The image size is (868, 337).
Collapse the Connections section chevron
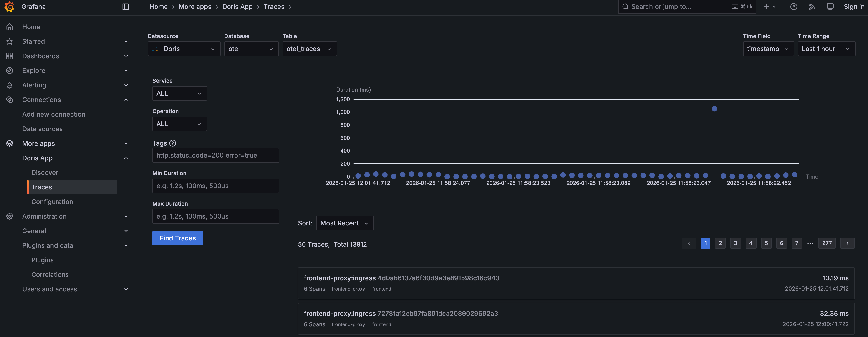126,100
